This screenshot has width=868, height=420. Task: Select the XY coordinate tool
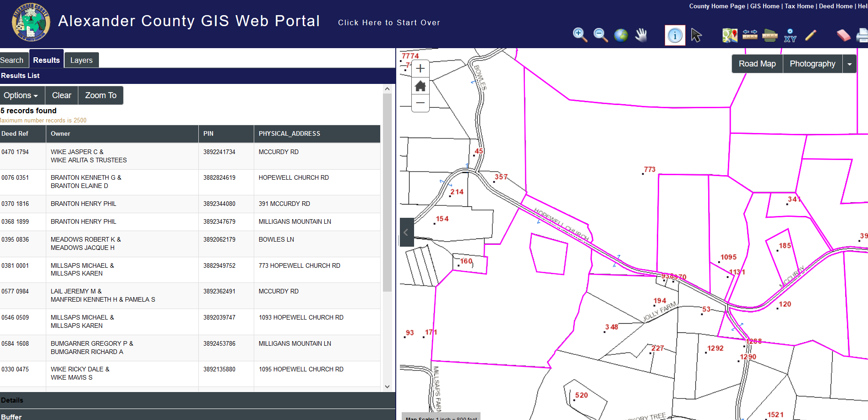[790, 35]
